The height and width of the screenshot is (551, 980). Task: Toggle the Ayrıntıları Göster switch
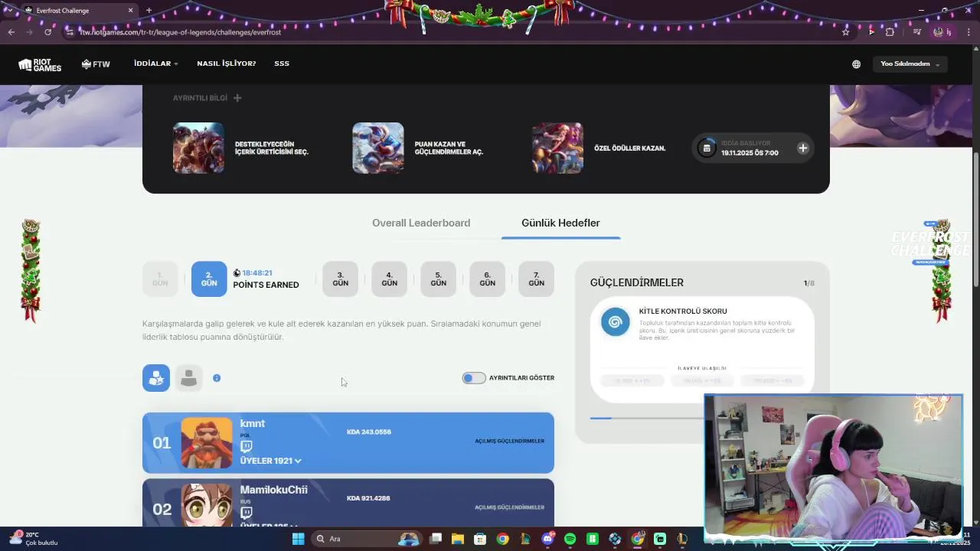(x=474, y=378)
